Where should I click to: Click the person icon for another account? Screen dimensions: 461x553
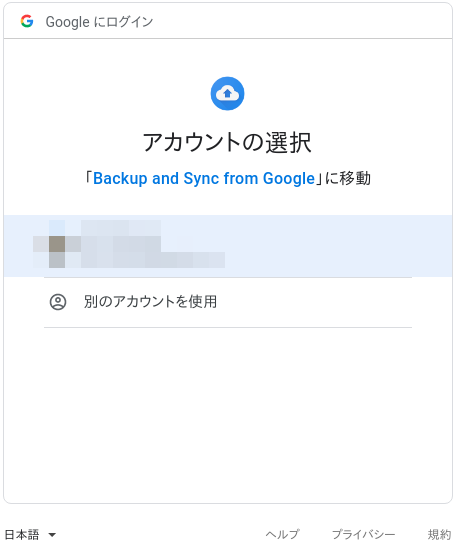(x=58, y=302)
